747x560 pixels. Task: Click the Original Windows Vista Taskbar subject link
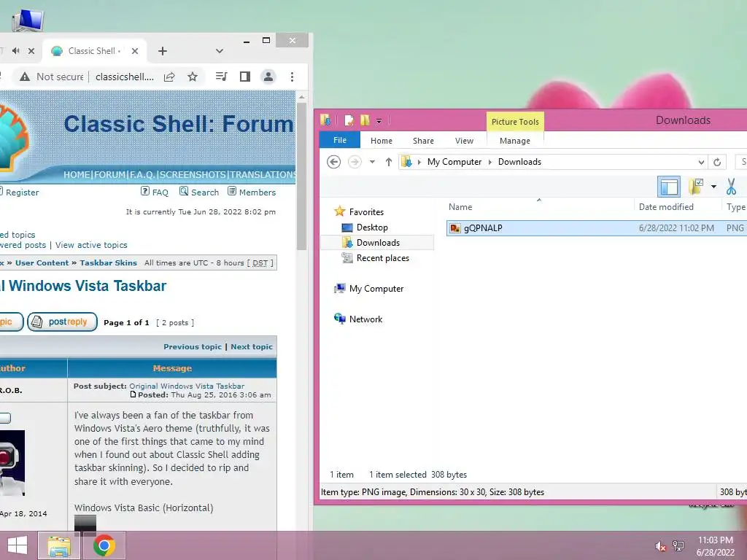click(x=187, y=386)
